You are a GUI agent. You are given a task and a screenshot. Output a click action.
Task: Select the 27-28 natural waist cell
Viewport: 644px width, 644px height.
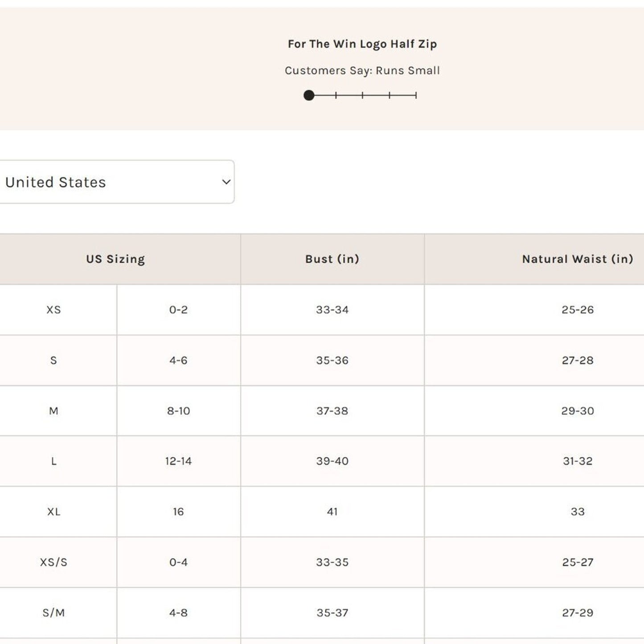click(x=577, y=360)
